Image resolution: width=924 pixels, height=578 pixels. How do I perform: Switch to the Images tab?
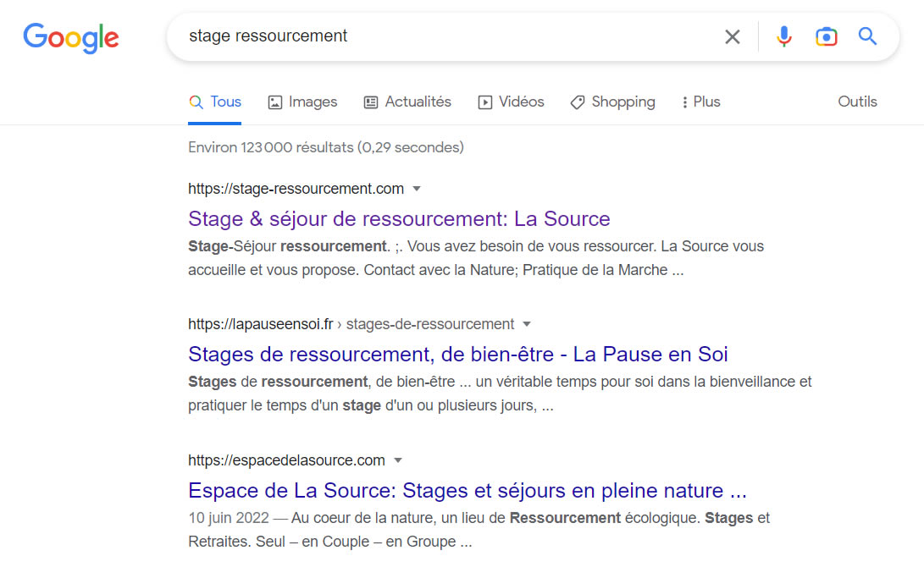coord(302,102)
